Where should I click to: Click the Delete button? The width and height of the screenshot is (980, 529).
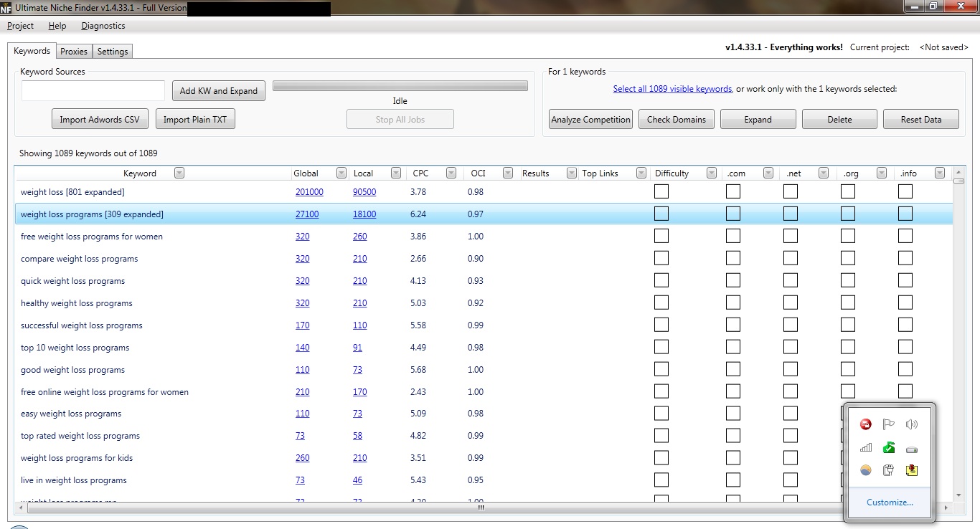click(x=839, y=120)
